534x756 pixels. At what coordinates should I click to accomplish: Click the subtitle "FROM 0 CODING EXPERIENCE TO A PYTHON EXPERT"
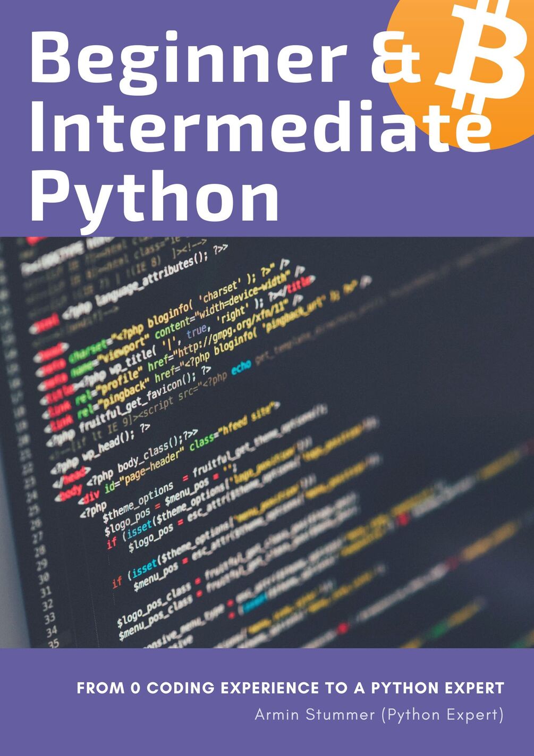click(291, 688)
